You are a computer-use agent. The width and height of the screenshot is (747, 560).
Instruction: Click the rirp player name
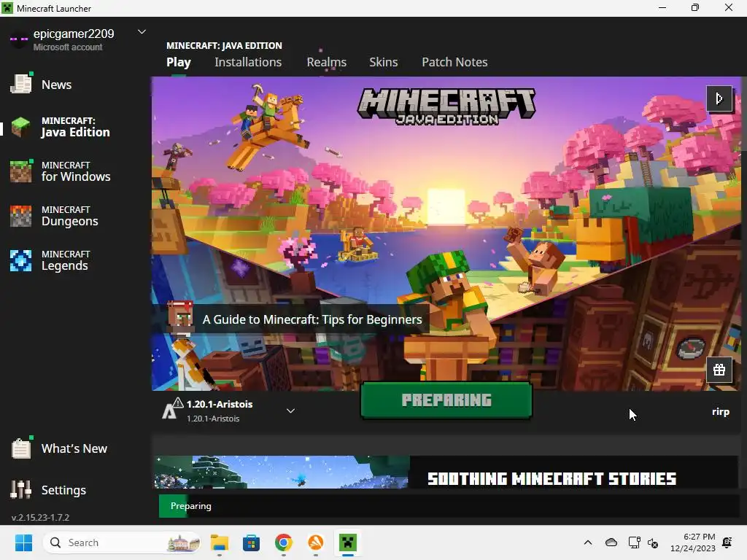pyautogui.click(x=720, y=411)
